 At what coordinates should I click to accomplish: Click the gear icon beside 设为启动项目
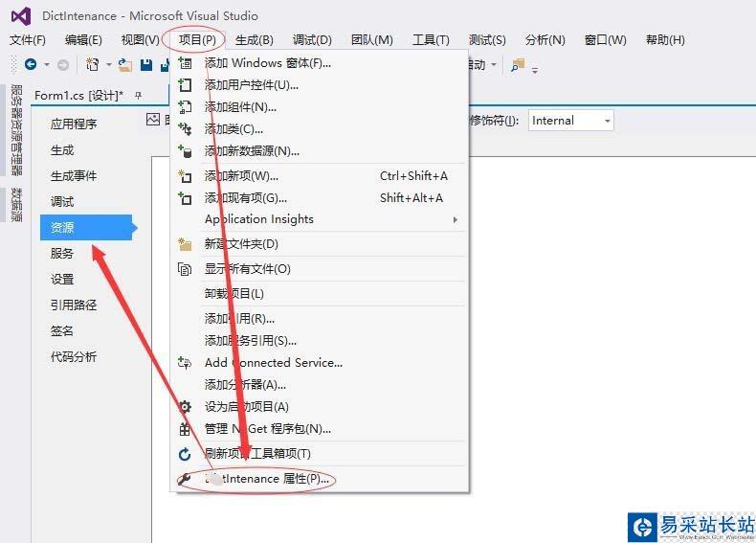click(185, 407)
